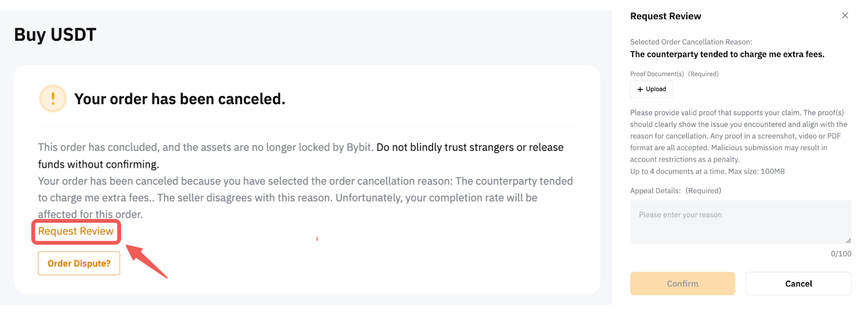This screenshot has height=309, width=868.
Task: Cancel the review request
Action: click(x=798, y=284)
